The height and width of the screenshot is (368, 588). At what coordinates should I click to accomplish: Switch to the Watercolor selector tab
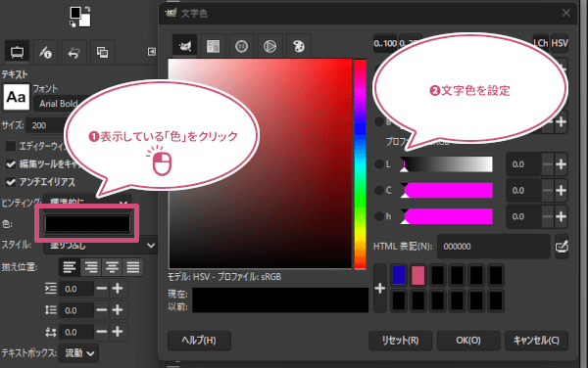point(241,46)
